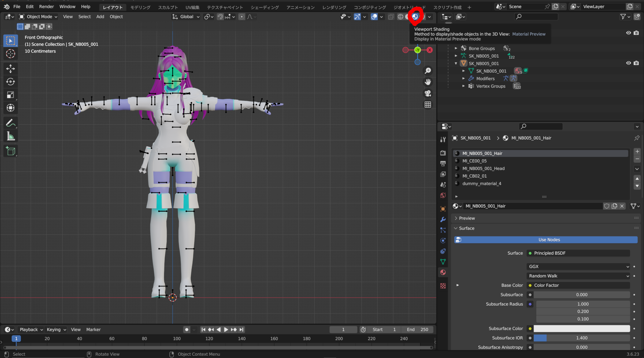Open Random Walk subsurface method dropdown

578,276
